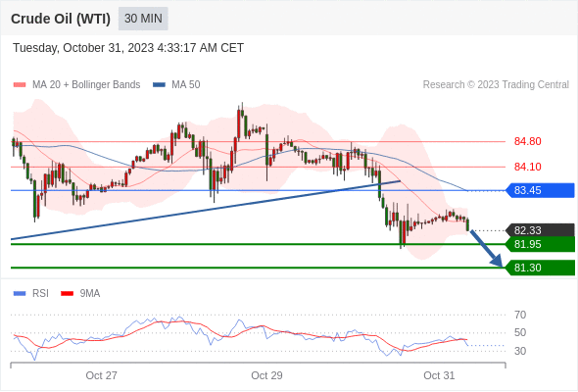Click the 82.33 current price tag

click(541, 230)
